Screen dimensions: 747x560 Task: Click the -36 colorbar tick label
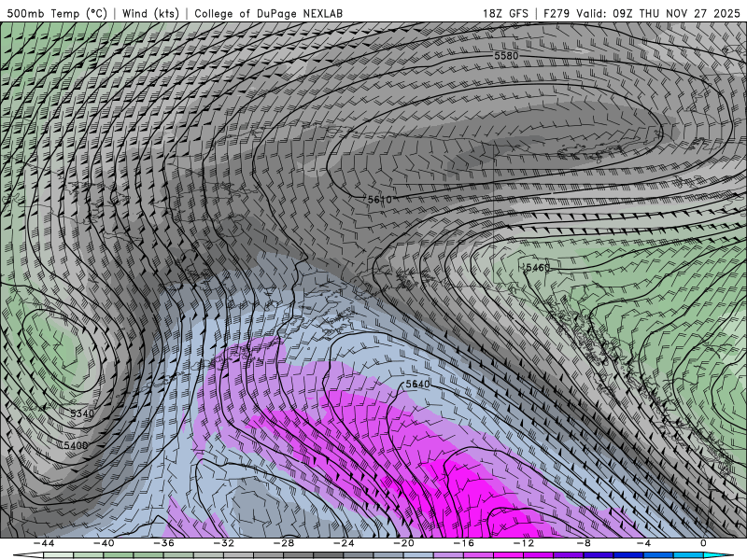(163, 543)
